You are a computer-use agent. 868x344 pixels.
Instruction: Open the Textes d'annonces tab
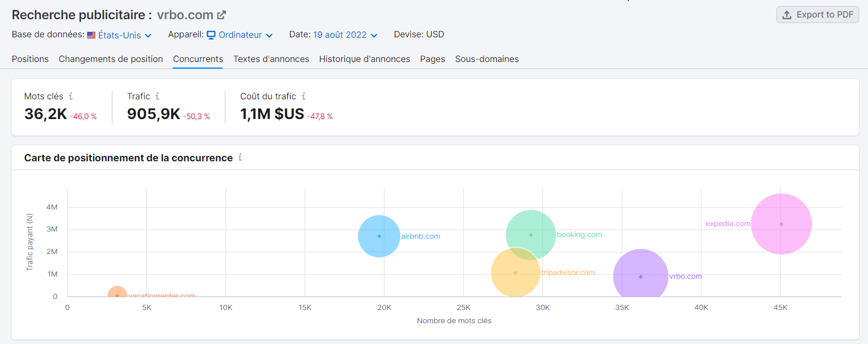(271, 59)
